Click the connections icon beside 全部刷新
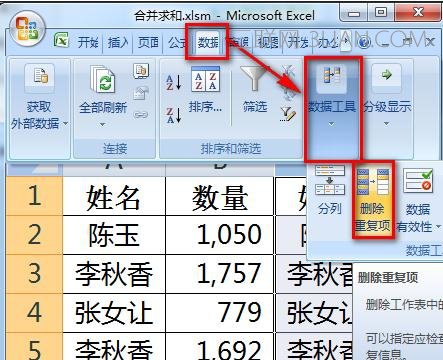Image resolution: width=443 pixels, height=360 pixels. coord(141,71)
